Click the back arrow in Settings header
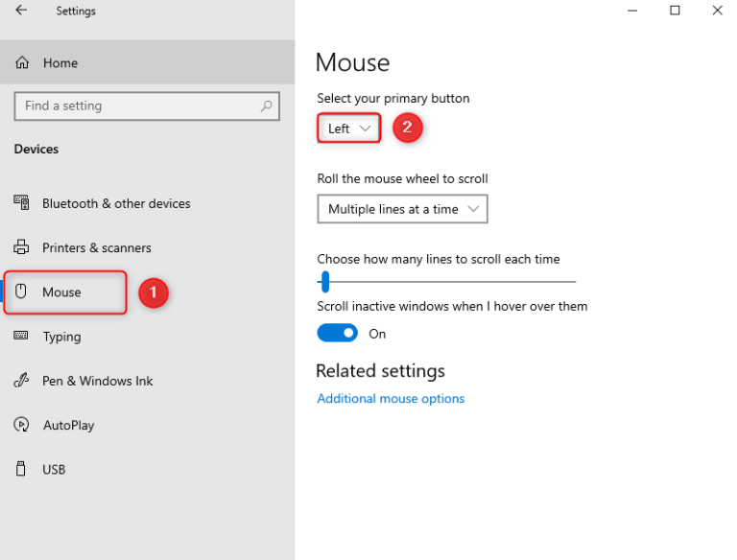The width and height of the screenshot is (737, 560). tap(21, 11)
